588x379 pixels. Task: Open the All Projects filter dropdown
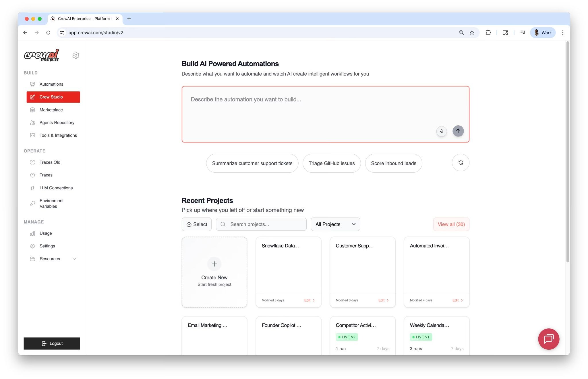coord(335,224)
